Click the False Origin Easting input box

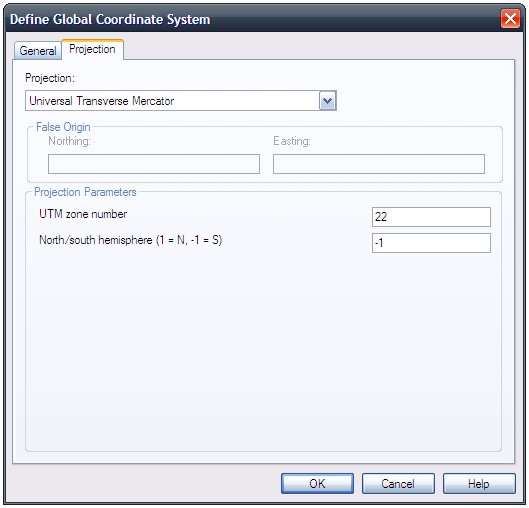pos(379,164)
